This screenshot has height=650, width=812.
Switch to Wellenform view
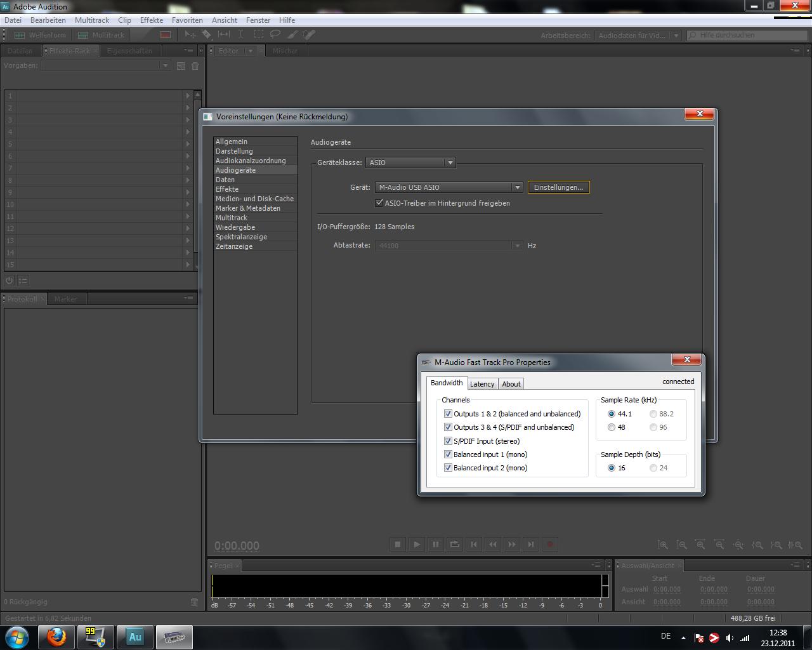[x=40, y=35]
